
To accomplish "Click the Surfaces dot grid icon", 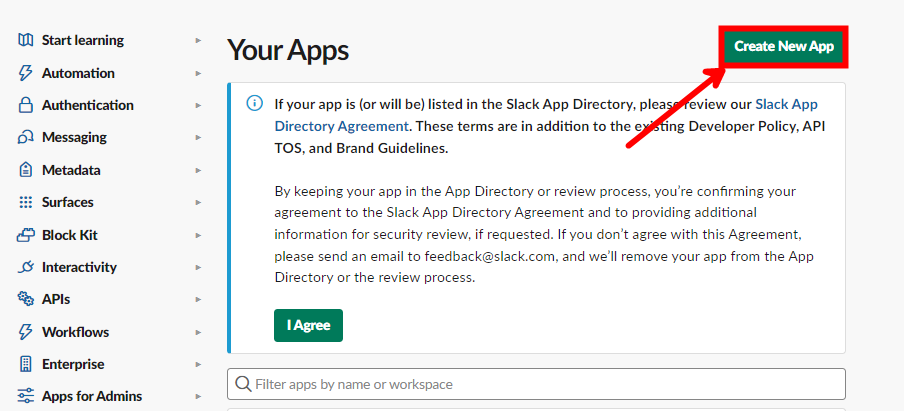I will [25, 202].
